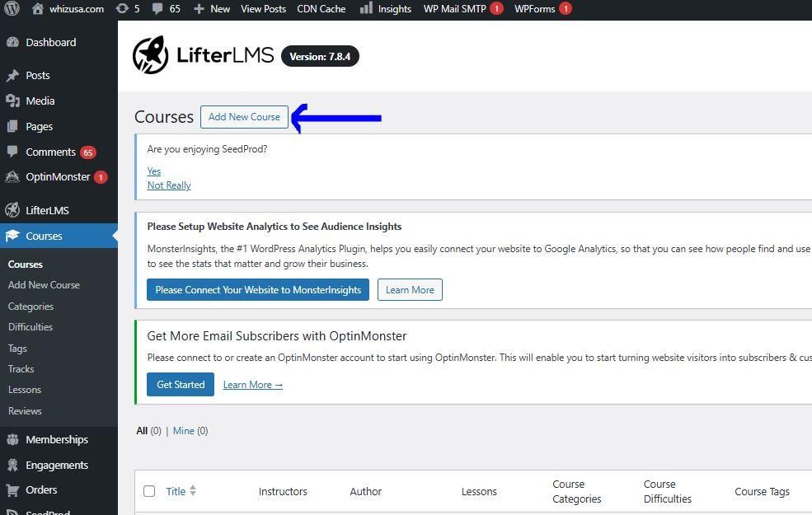812x515 pixels.
Task: Filter courses by All (0)
Action: coord(149,431)
